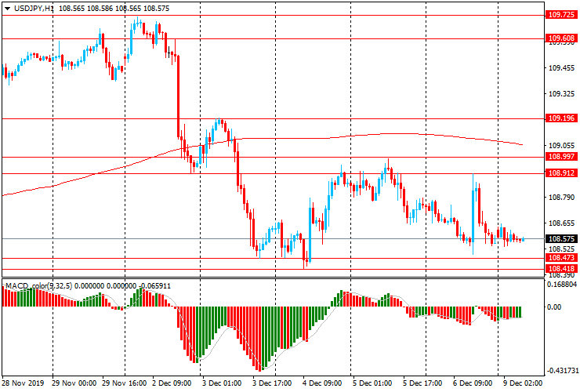
Task: Select the 5 Dec 01:00 time label
Action: [x=372, y=383]
